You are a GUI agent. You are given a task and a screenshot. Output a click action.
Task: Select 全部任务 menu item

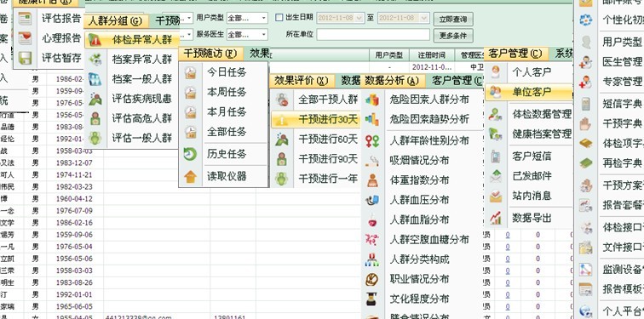[x=227, y=132]
